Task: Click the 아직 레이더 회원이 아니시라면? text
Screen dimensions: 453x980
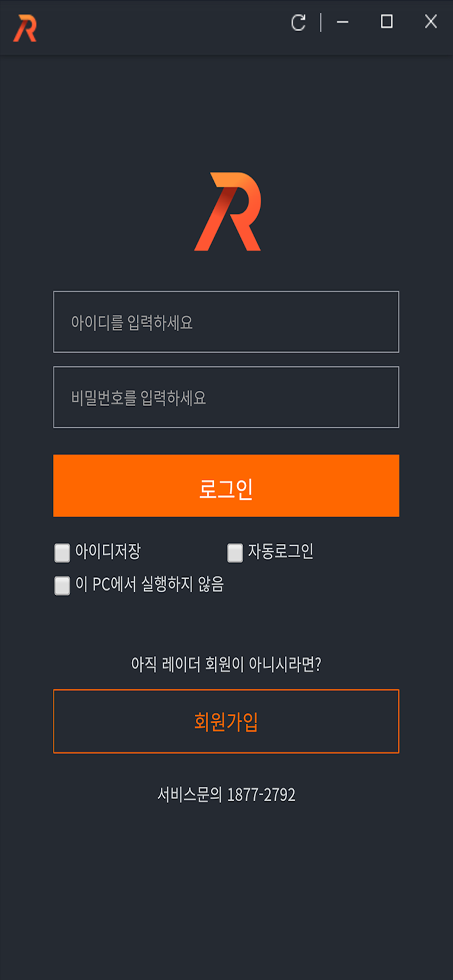Action: (226, 664)
